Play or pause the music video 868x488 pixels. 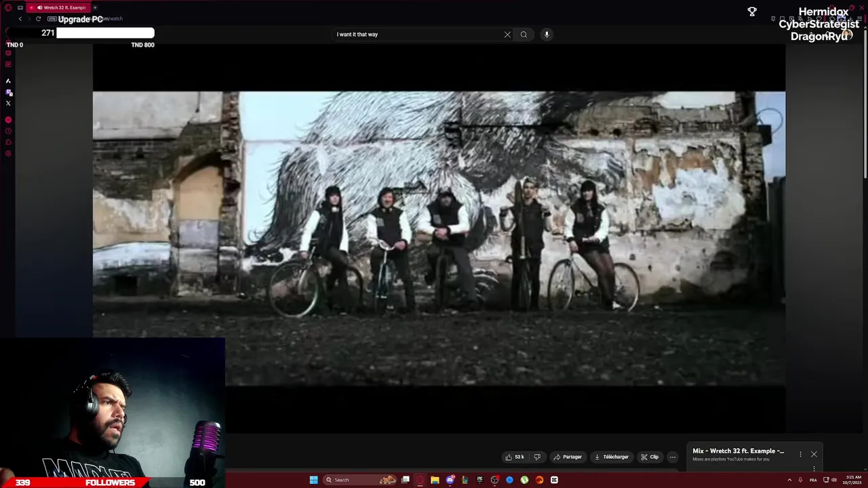click(x=439, y=239)
